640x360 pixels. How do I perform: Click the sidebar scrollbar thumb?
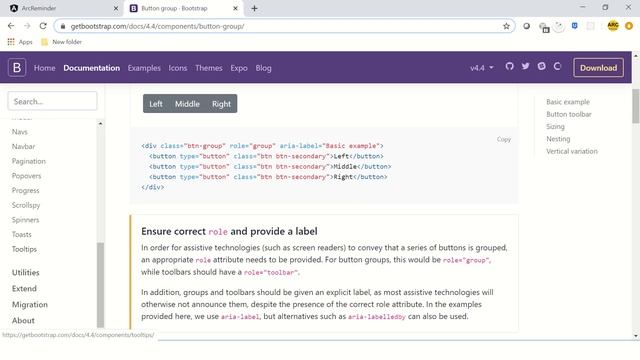pos(100,285)
